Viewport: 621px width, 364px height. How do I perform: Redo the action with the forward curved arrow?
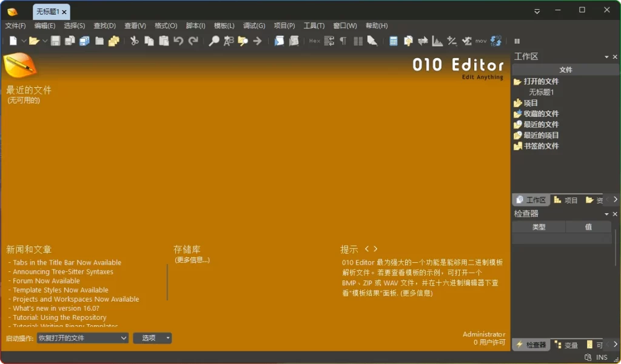pyautogui.click(x=193, y=41)
